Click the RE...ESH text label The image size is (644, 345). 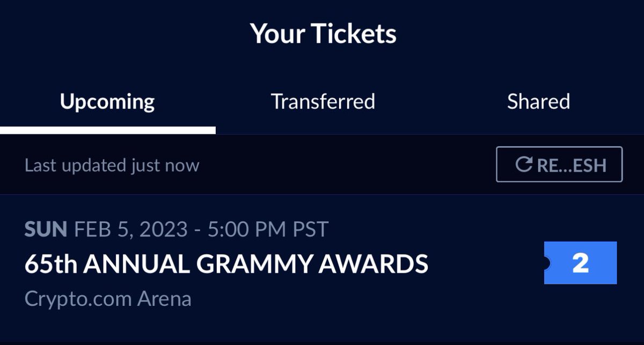pos(572,165)
